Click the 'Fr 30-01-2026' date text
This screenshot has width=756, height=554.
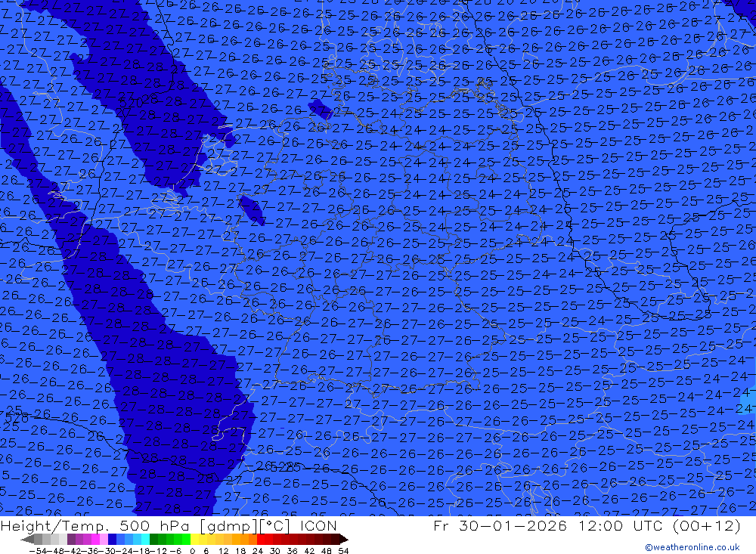click(x=500, y=525)
